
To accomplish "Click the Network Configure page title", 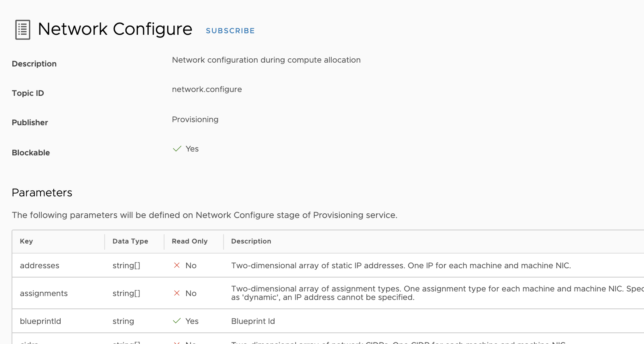I will point(115,29).
